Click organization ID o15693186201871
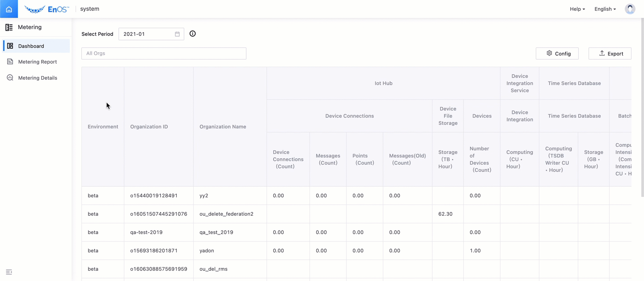Screen dimensions: 644x281 (154, 251)
